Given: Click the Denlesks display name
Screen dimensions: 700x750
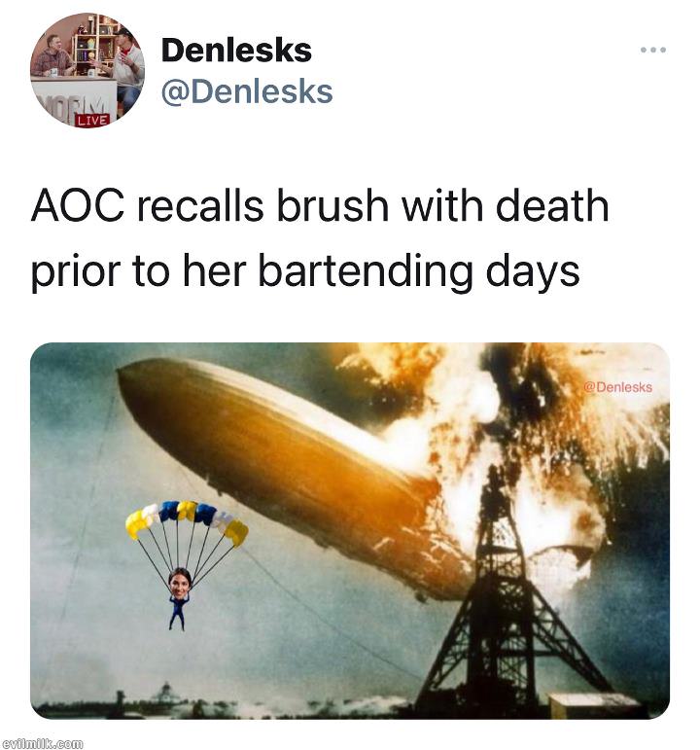Looking at the screenshot, I should tap(236, 51).
